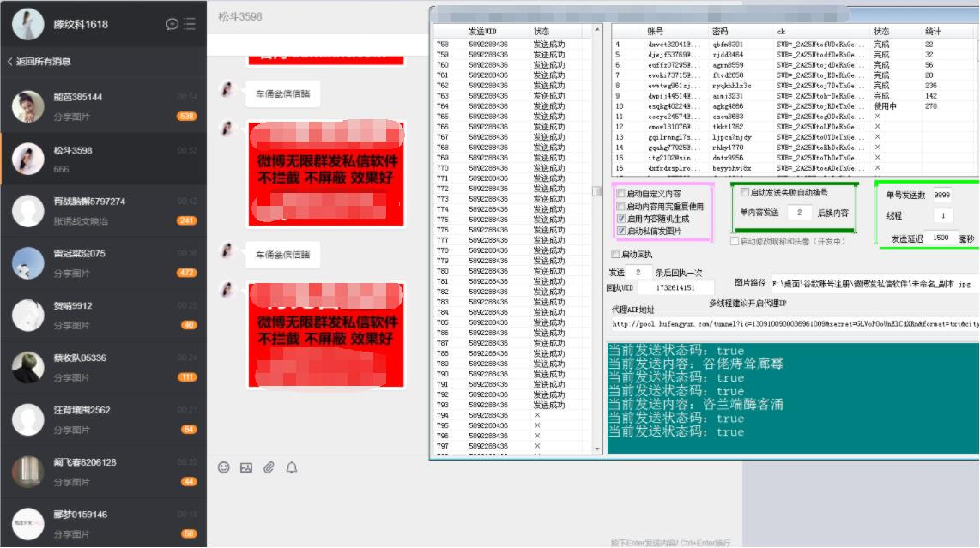Enable the 启动自定义内容 checkbox
This screenshot has width=980, height=548.
click(621, 194)
